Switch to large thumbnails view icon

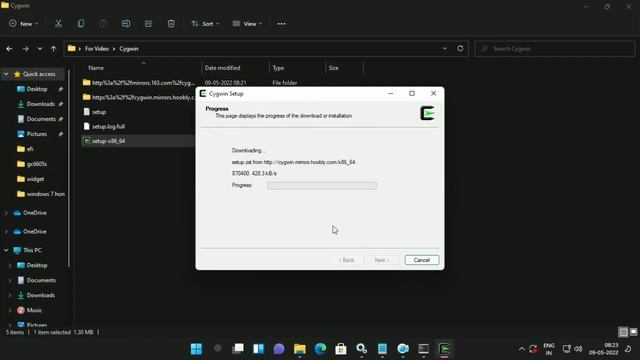pyautogui.click(x=633, y=332)
